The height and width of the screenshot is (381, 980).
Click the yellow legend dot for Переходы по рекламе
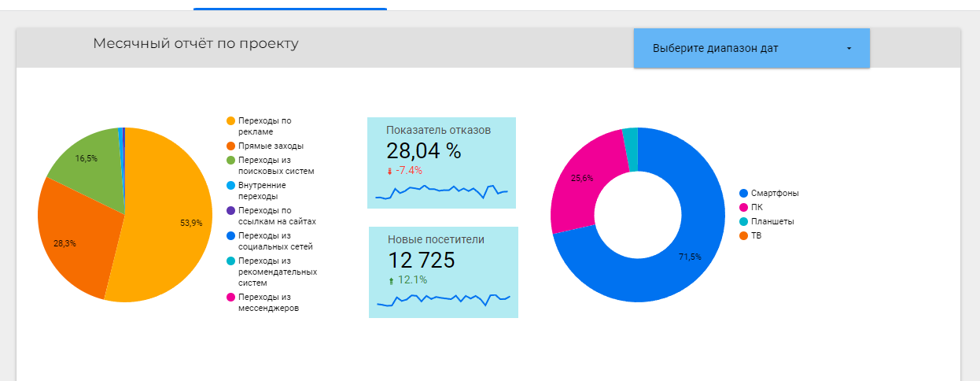[x=231, y=121]
